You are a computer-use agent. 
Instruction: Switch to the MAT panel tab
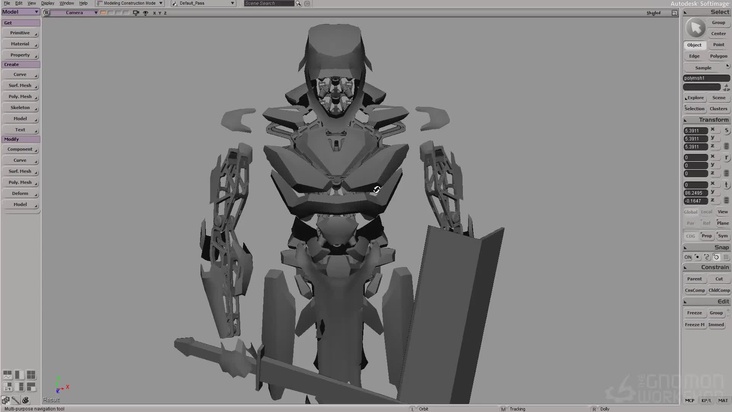(x=722, y=400)
